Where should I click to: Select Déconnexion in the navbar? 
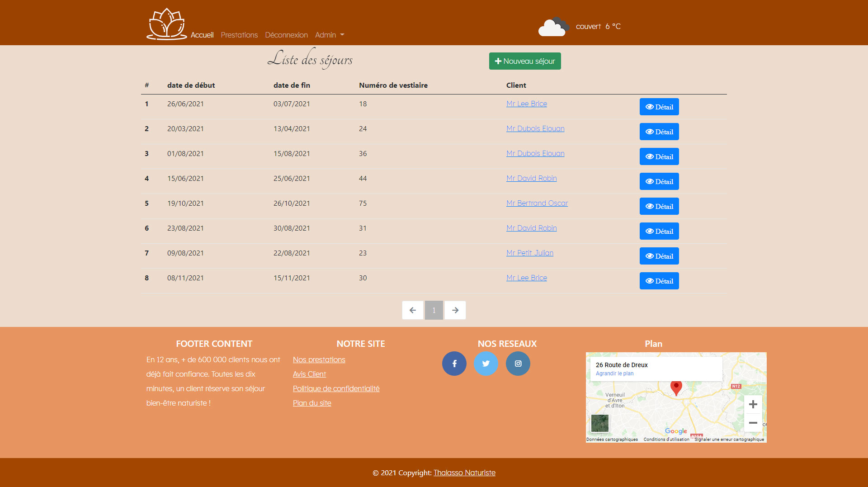coord(286,35)
